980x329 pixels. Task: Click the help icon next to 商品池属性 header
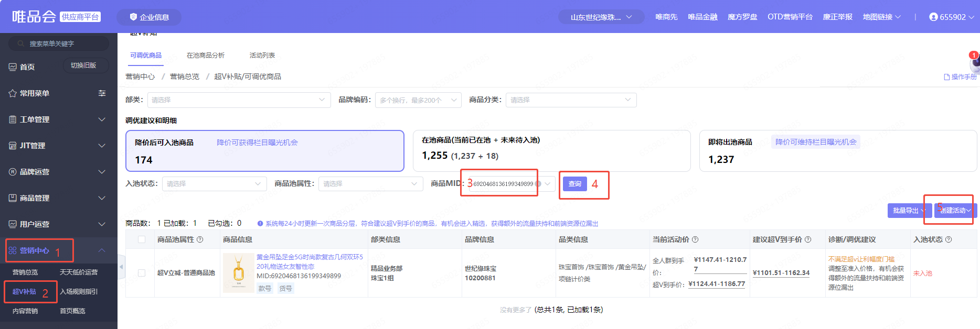click(200, 239)
